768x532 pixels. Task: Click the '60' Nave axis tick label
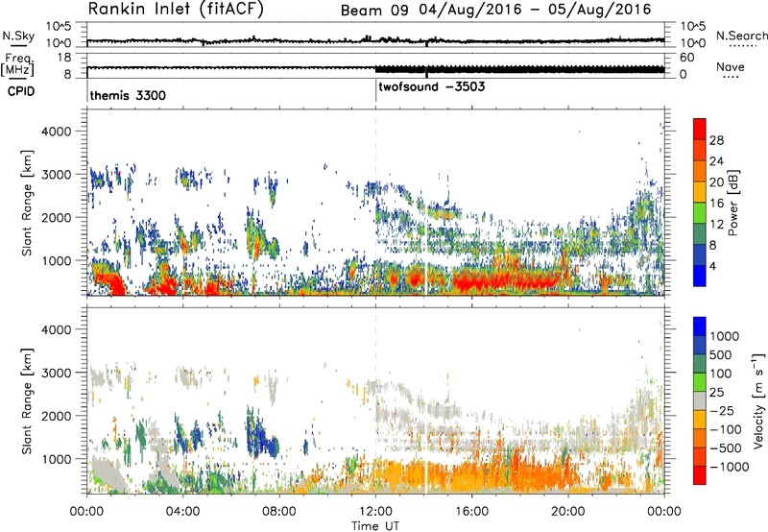pos(687,58)
